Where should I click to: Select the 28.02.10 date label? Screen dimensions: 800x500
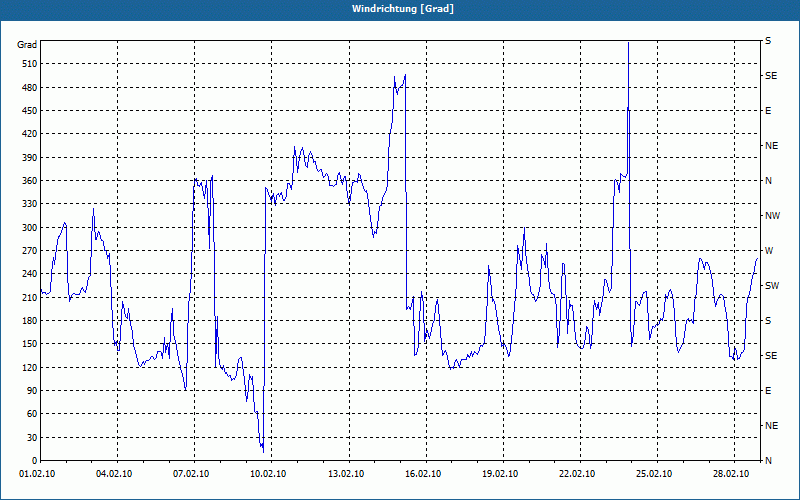point(731,474)
